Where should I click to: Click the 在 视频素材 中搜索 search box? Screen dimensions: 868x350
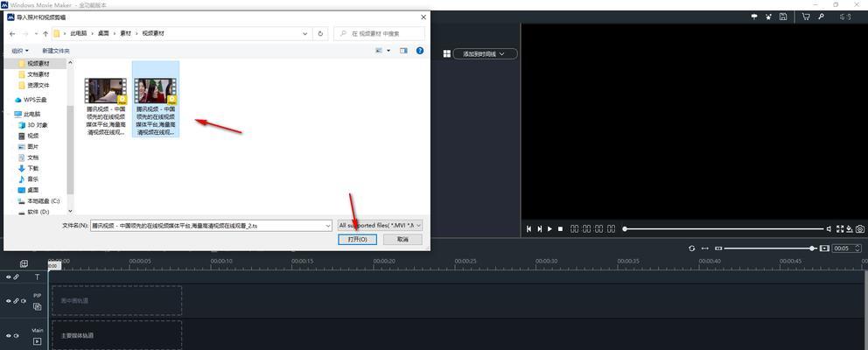[379, 33]
